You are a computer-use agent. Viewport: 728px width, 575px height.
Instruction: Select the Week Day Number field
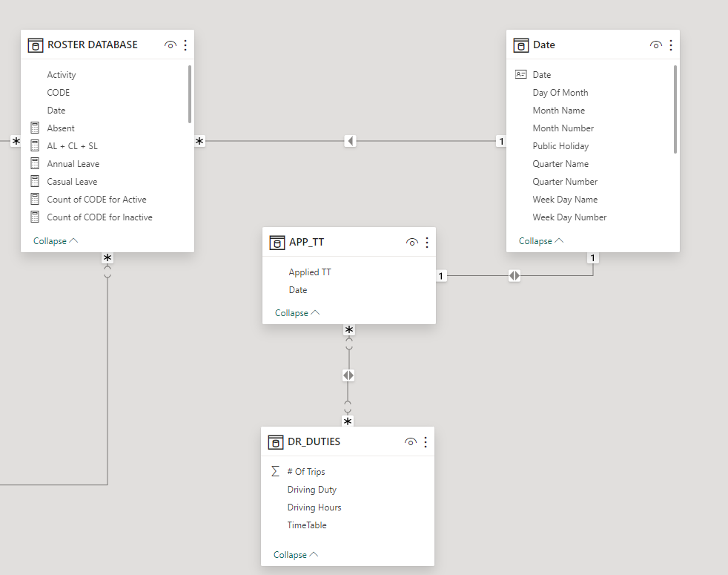point(569,217)
